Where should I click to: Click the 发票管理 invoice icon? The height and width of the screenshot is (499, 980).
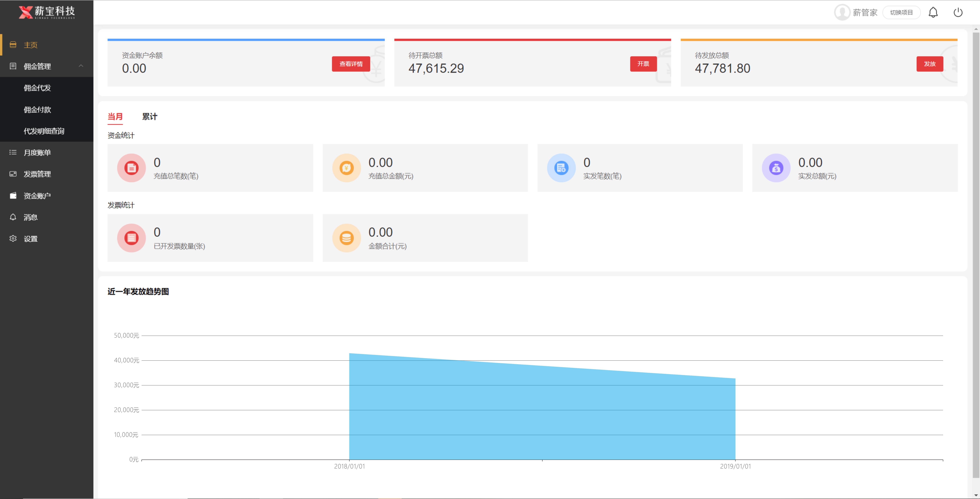click(x=13, y=174)
